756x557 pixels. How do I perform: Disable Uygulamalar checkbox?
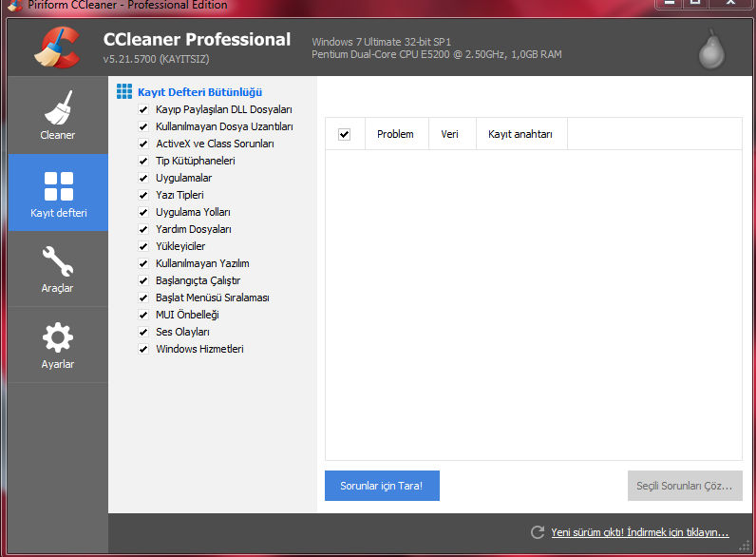click(143, 178)
